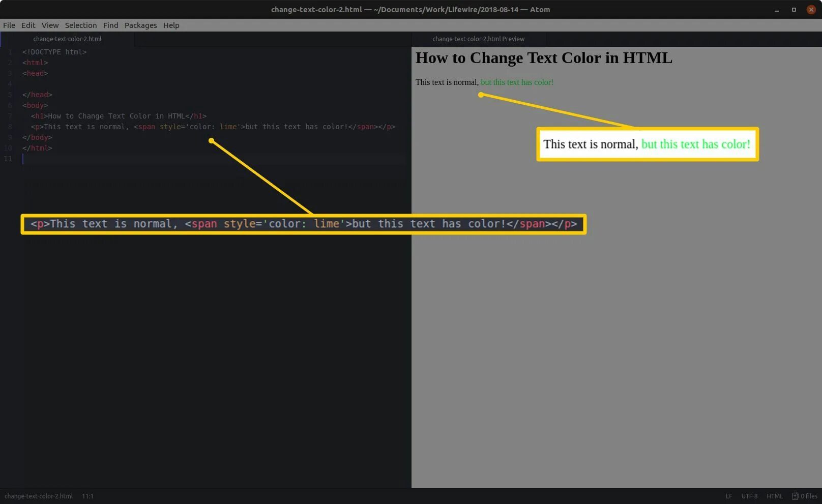Open the Packages menu
The width and height of the screenshot is (822, 504).
click(140, 25)
